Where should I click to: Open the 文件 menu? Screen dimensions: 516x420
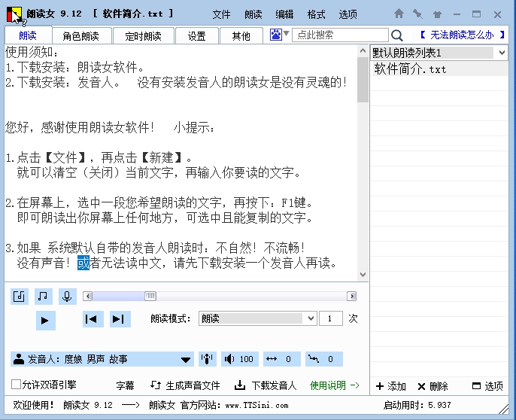[x=221, y=14]
